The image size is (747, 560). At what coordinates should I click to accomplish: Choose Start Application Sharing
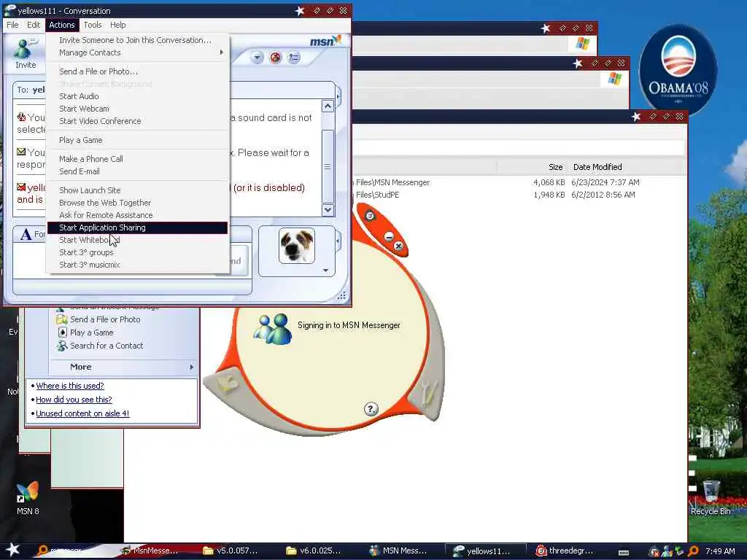click(138, 227)
